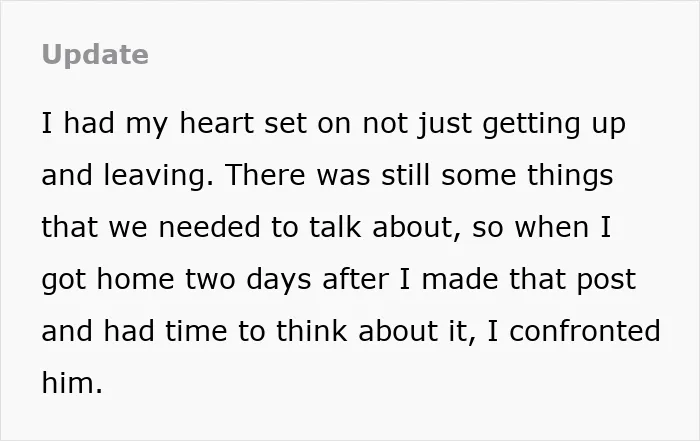Click the word "home" in the text
Image resolution: width=700 pixels, height=441 pixels.
point(135,279)
